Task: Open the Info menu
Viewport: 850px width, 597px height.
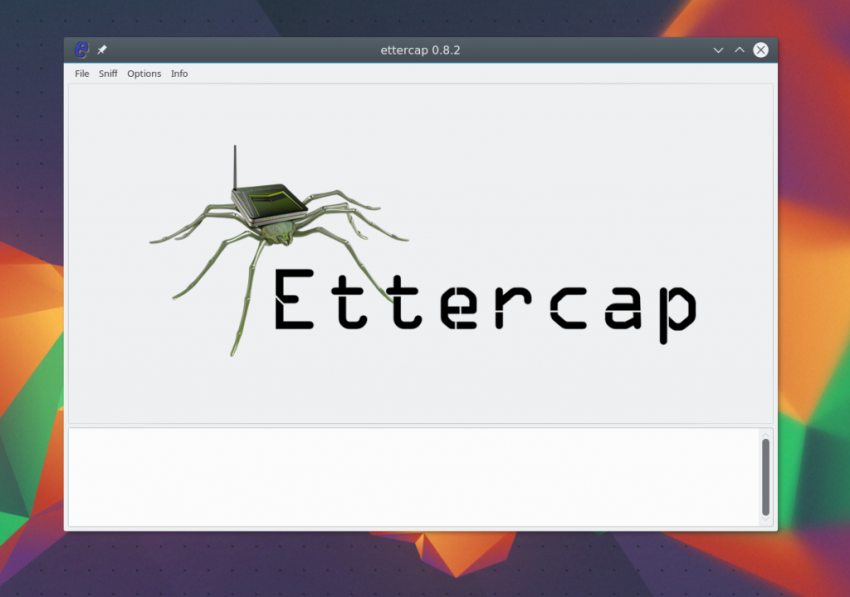Action: coord(179,74)
